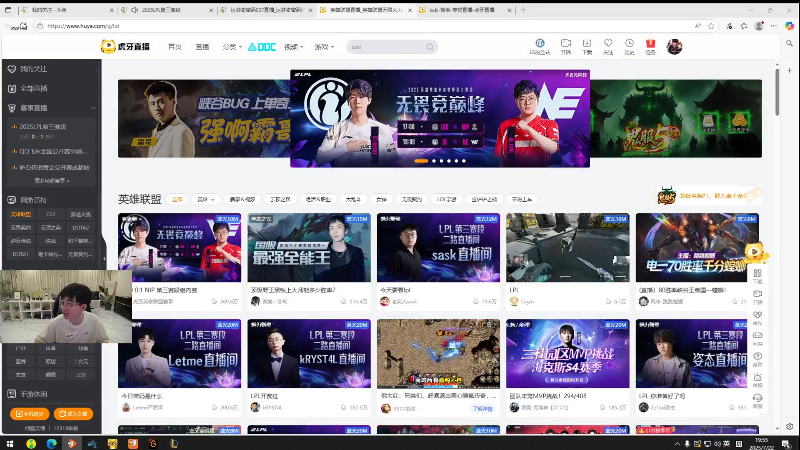Viewport: 800px width, 450px height.
Task: Expand more matches link under 赛事直播
Action: 52,181
